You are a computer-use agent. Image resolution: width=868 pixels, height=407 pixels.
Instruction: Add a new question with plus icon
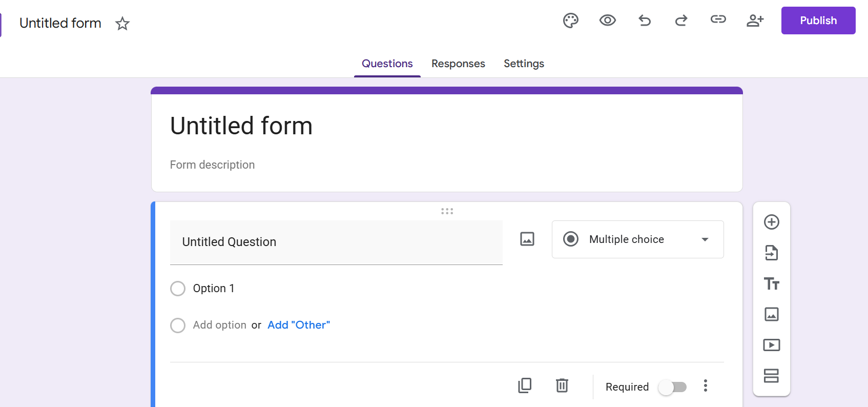(x=771, y=222)
